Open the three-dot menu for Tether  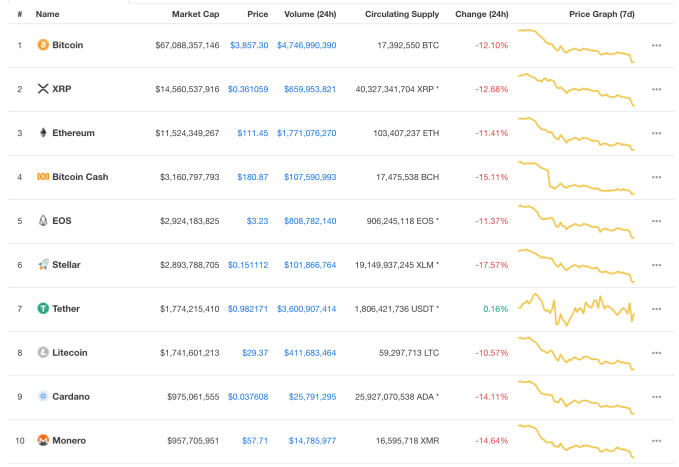click(x=656, y=309)
